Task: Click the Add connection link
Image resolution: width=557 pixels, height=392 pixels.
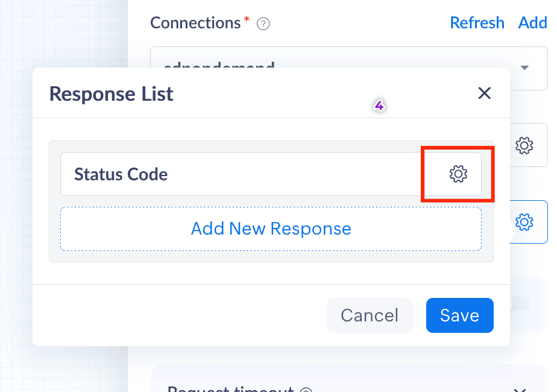Action: pyautogui.click(x=532, y=23)
